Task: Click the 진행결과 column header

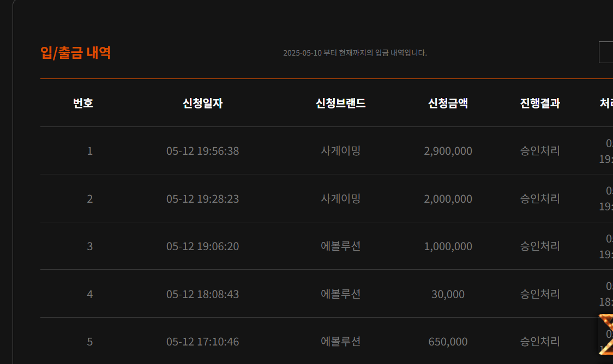Action: tap(540, 103)
